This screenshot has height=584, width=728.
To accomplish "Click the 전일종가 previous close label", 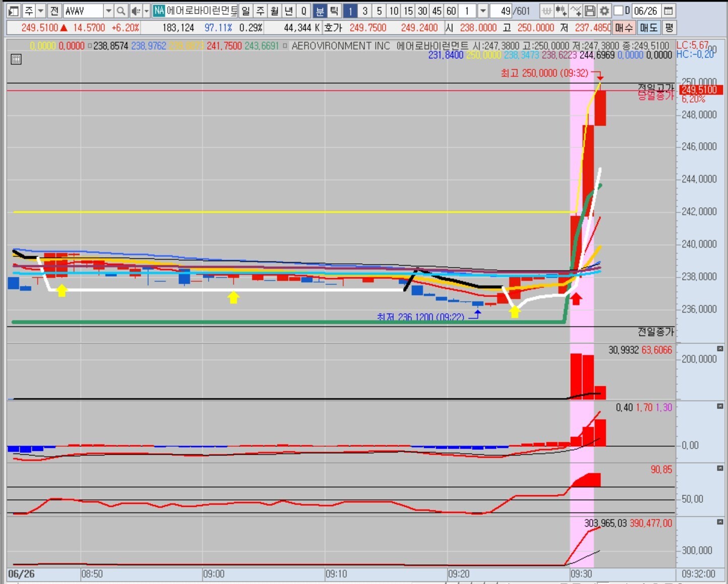I will tap(655, 332).
